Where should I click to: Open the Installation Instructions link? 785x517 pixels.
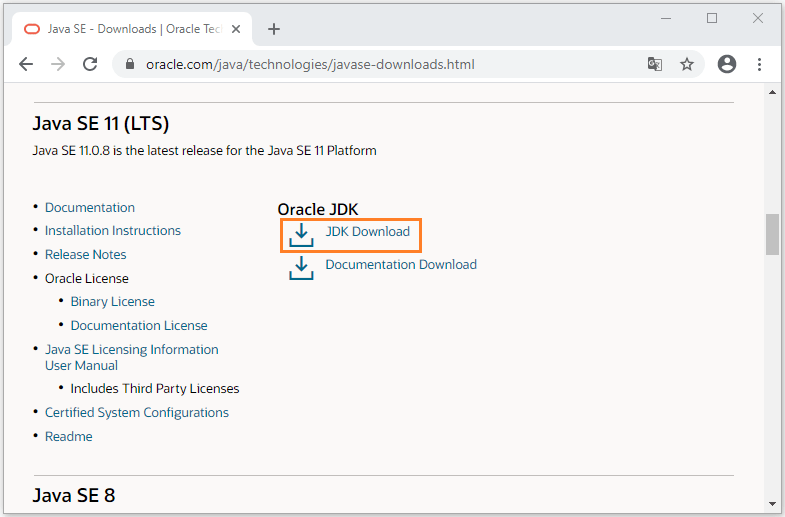point(113,231)
